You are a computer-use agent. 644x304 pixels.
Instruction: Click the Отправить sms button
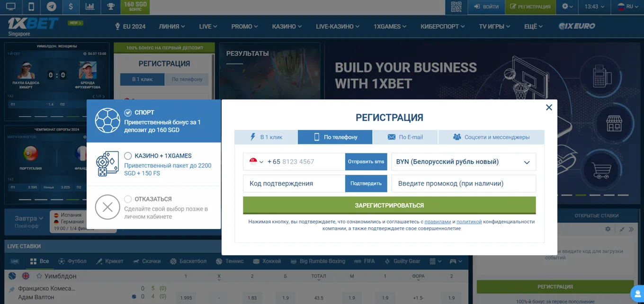[x=366, y=161]
